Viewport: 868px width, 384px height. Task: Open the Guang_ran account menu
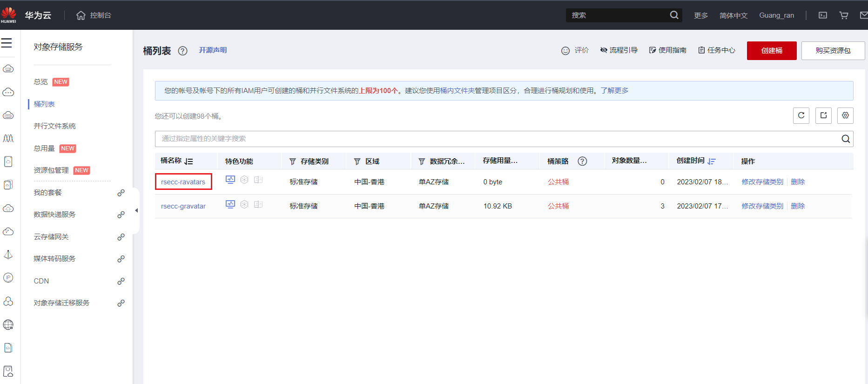(x=777, y=15)
